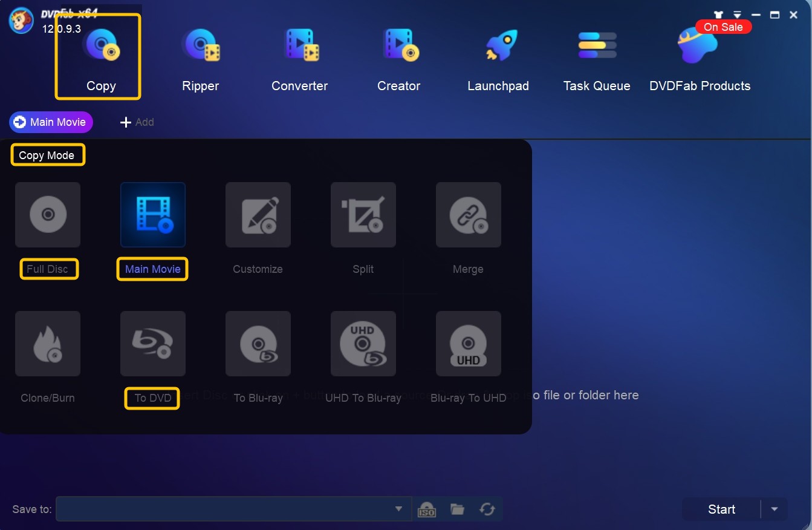
Task: Open the Launchpad rocket icon
Action: click(x=501, y=45)
